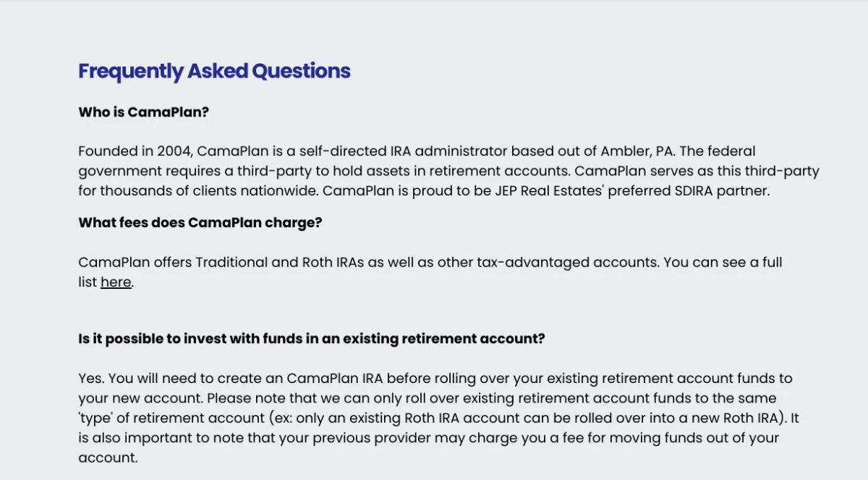Image resolution: width=868 pixels, height=480 pixels.
Task: Click the existing retirement account funds question
Action: click(x=311, y=339)
